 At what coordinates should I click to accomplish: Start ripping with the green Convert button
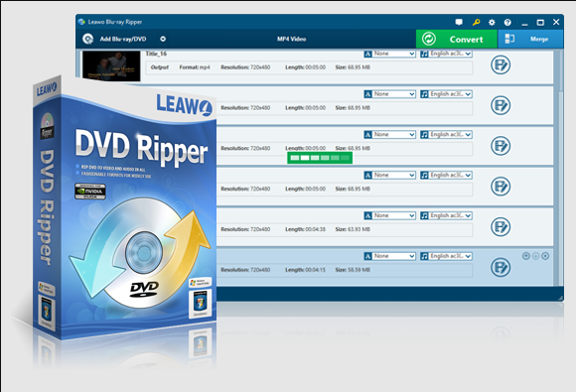tap(456, 39)
